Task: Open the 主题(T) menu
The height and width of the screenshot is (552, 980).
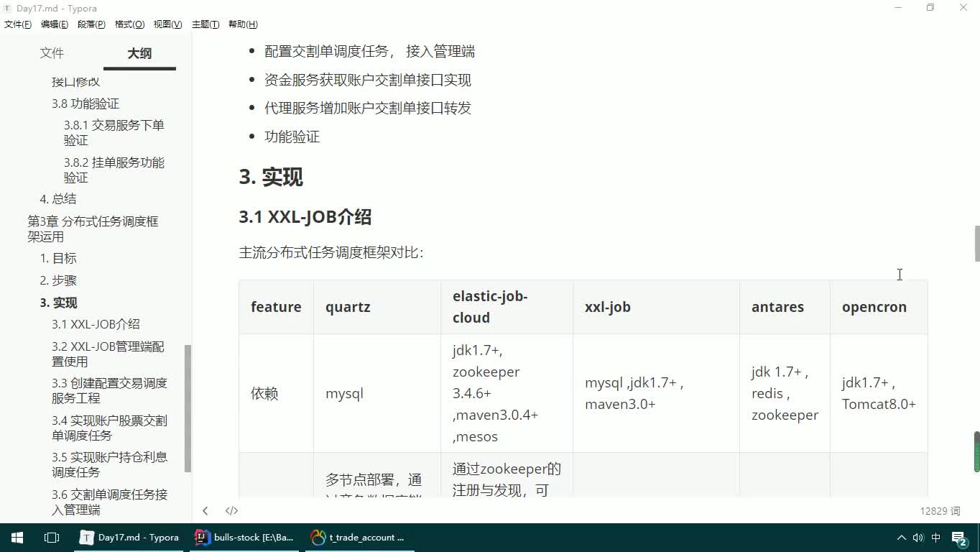Action: (x=205, y=24)
